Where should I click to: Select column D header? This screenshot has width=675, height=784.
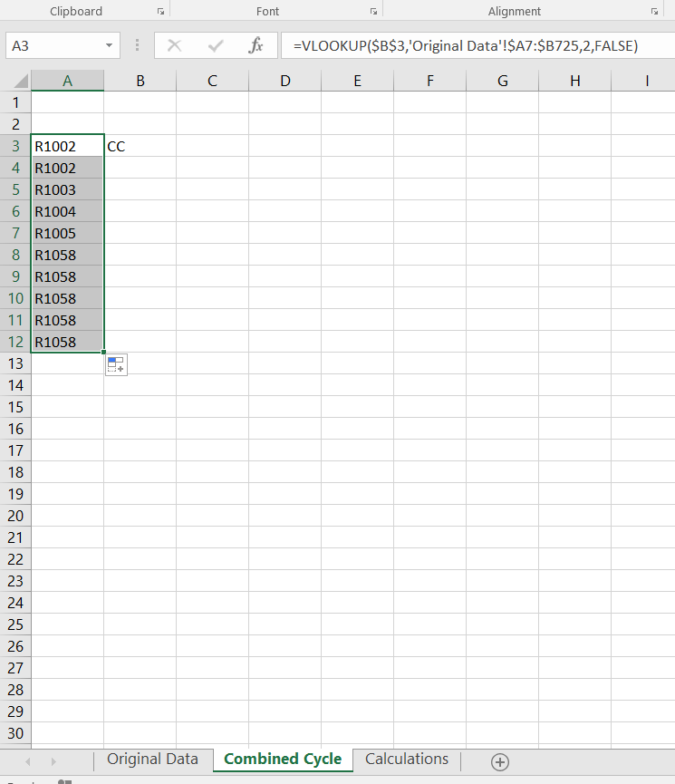tap(285, 81)
